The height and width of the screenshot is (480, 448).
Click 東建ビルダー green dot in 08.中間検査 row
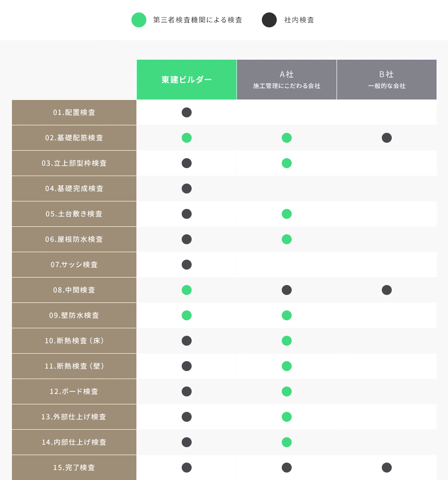(187, 290)
